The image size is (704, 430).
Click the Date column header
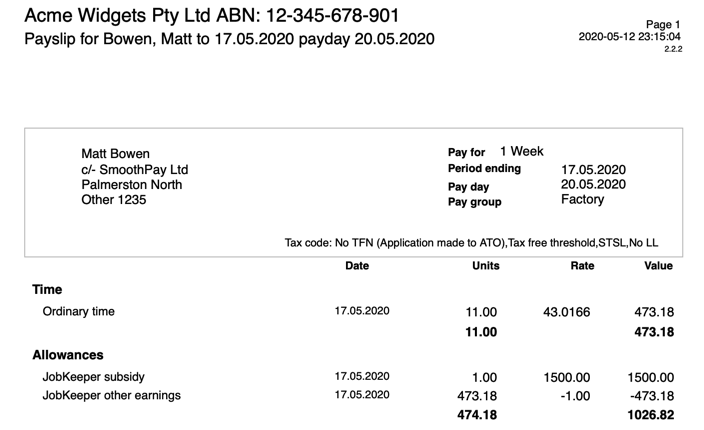coord(357,266)
